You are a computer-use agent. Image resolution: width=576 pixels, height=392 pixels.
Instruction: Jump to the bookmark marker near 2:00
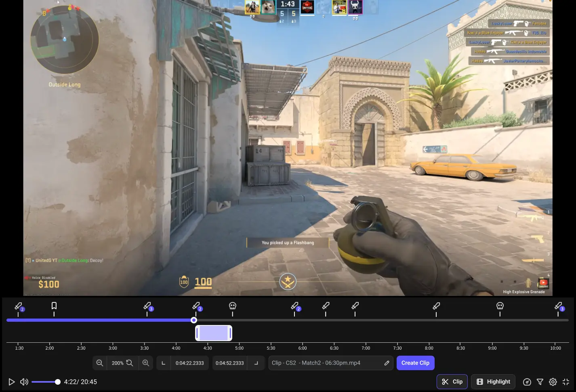pyautogui.click(x=54, y=306)
